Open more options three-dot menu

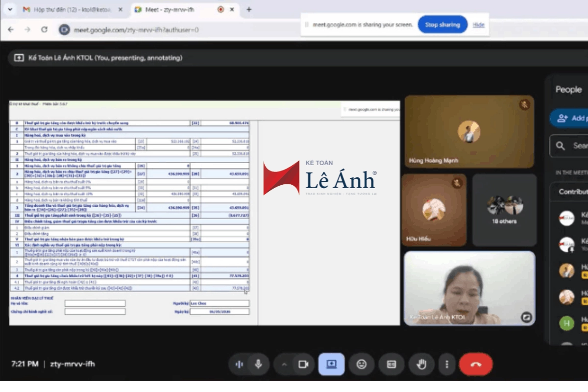point(446,364)
